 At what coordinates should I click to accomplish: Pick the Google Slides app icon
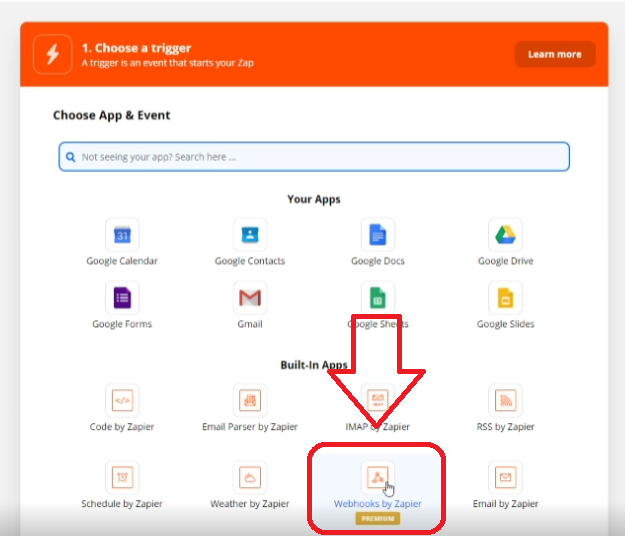(505, 298)
